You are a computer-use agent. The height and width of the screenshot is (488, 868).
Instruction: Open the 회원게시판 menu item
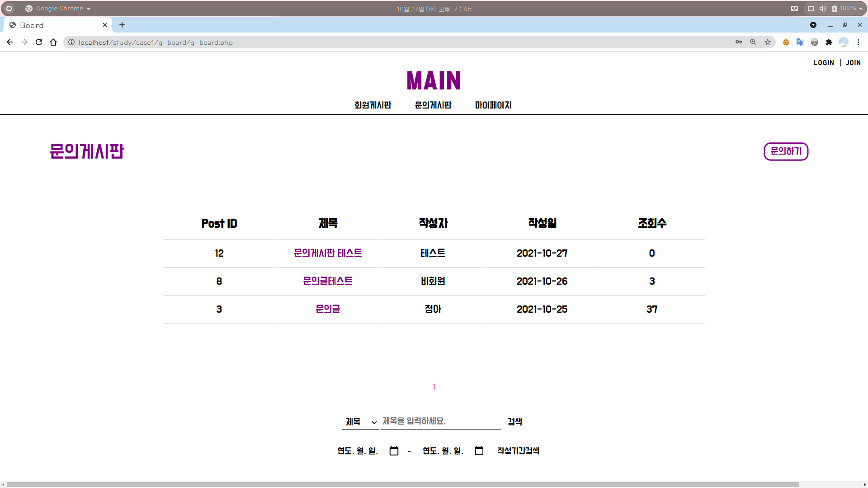pos(373,105)
